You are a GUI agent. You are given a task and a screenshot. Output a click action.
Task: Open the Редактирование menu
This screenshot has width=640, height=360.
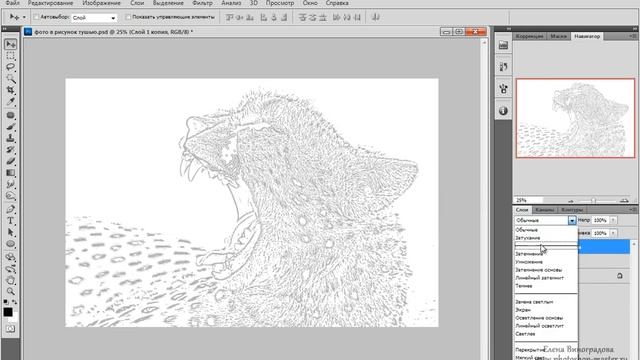click(50, 3)
